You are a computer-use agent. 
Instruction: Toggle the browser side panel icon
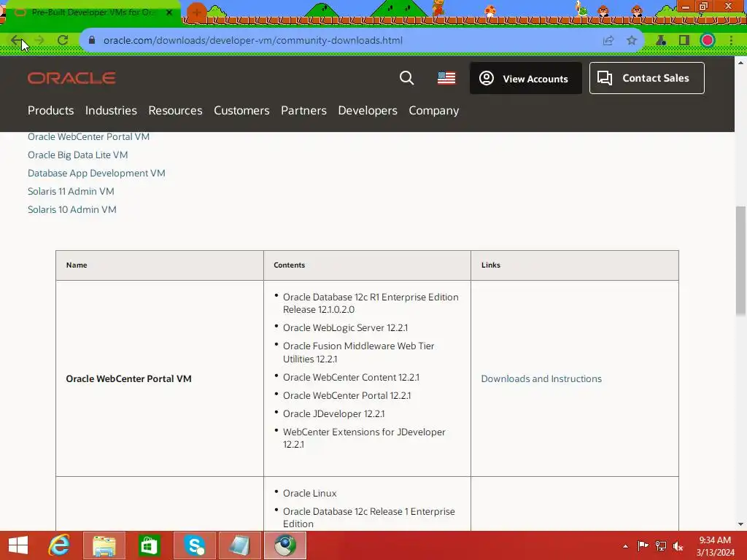coord(684,41)
